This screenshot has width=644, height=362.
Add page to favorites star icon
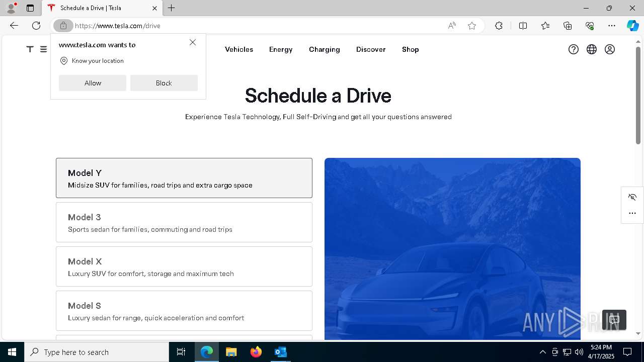472,26
